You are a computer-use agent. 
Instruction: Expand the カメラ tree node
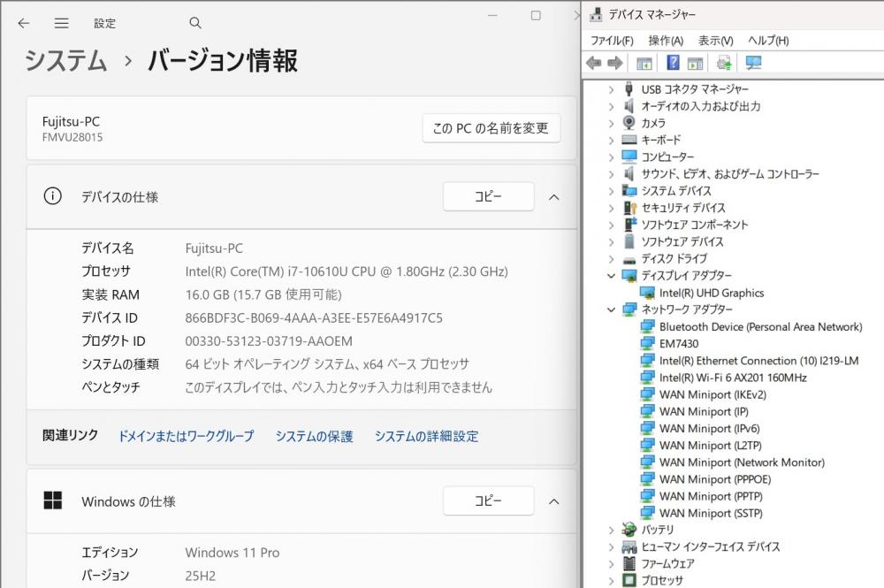pyautogui.click(x=611, y=123)
